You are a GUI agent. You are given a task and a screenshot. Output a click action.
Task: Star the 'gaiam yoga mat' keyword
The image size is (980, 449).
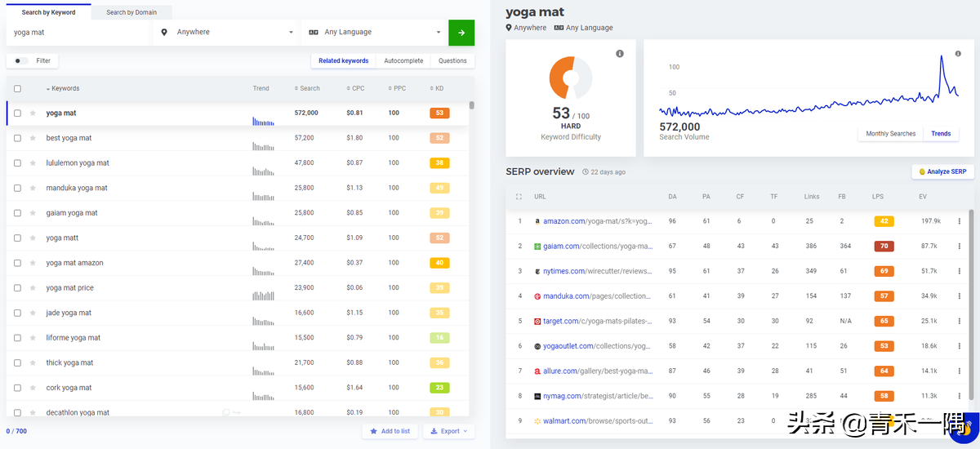coord(33,213)
